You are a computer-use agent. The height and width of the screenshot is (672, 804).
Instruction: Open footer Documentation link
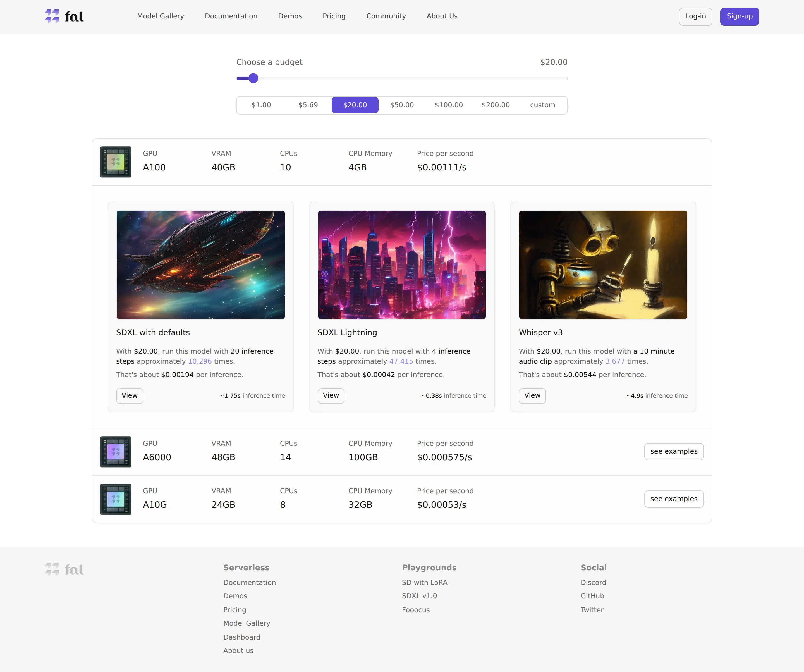(249, 582)
